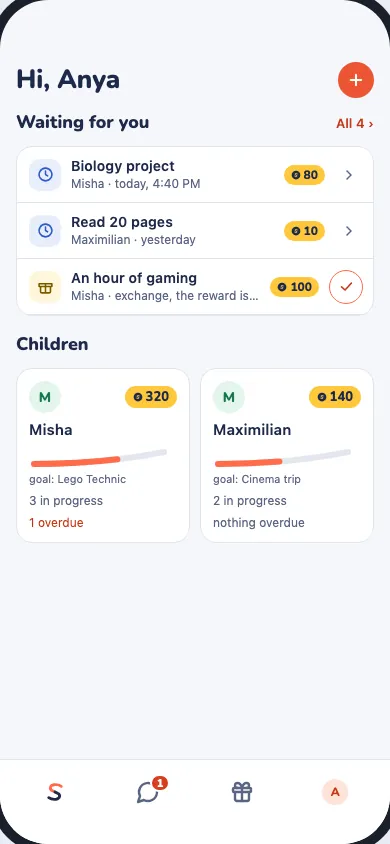
Task: Click the clock icon beside Biology project
Action: pos(45,174)
